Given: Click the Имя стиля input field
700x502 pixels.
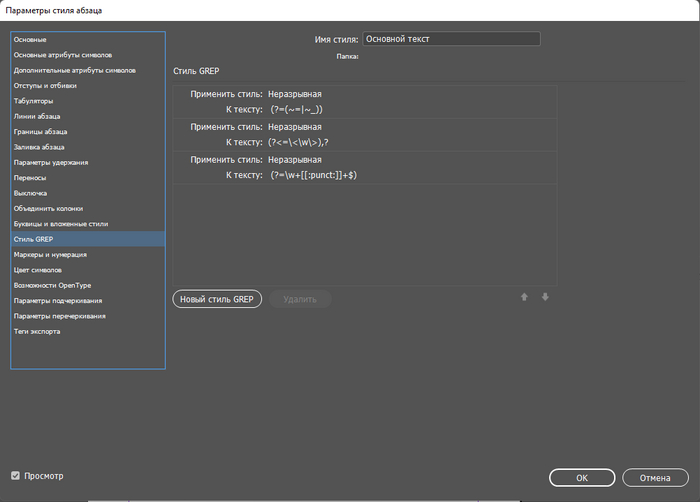Looking at the screenshot, I should pos(451,39).
